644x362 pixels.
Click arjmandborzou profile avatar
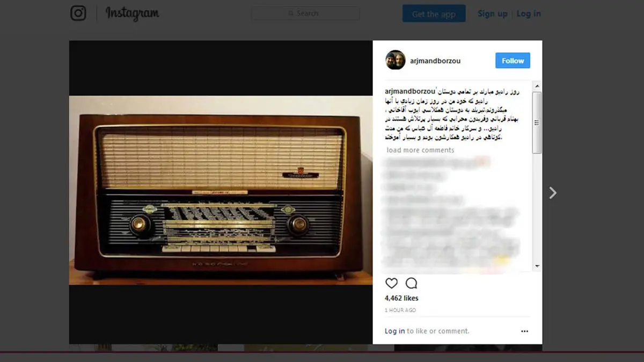396,60
